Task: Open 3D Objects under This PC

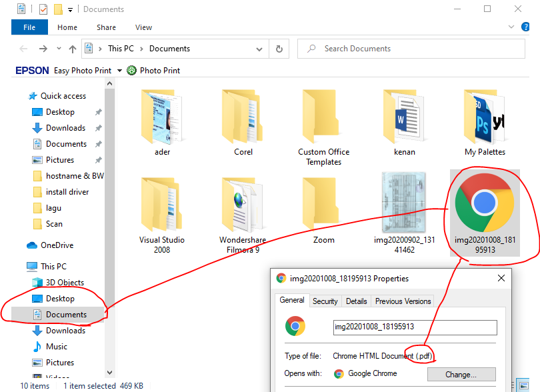Action: (65, 283)
